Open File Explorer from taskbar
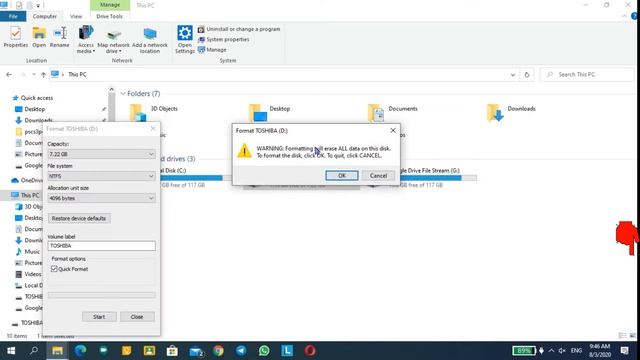Viewport: 640px width, 360px height. (x=57, y=351)
